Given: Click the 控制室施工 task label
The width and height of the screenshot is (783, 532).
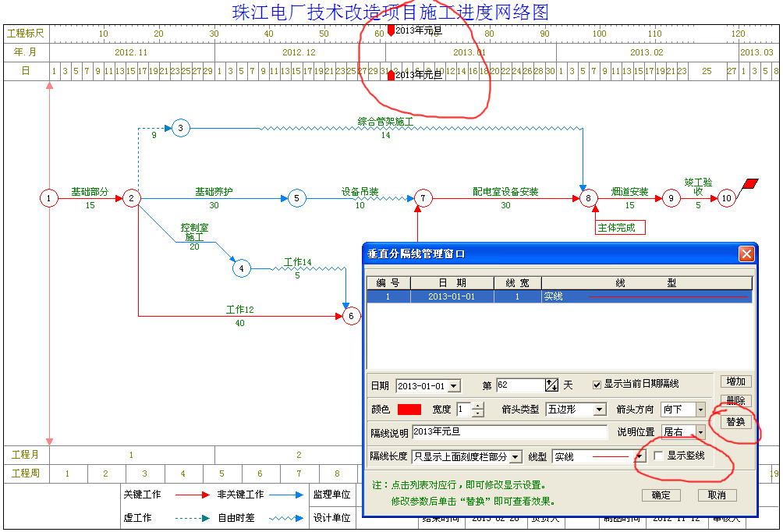Looking at the screenshot, I should (194, 232).
